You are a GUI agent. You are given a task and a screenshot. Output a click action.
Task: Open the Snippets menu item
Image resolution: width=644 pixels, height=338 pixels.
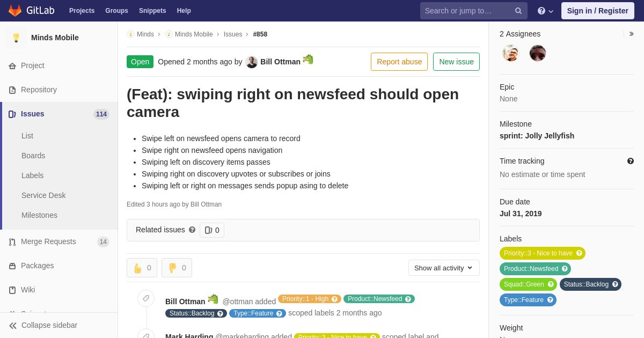coord(152,11)
